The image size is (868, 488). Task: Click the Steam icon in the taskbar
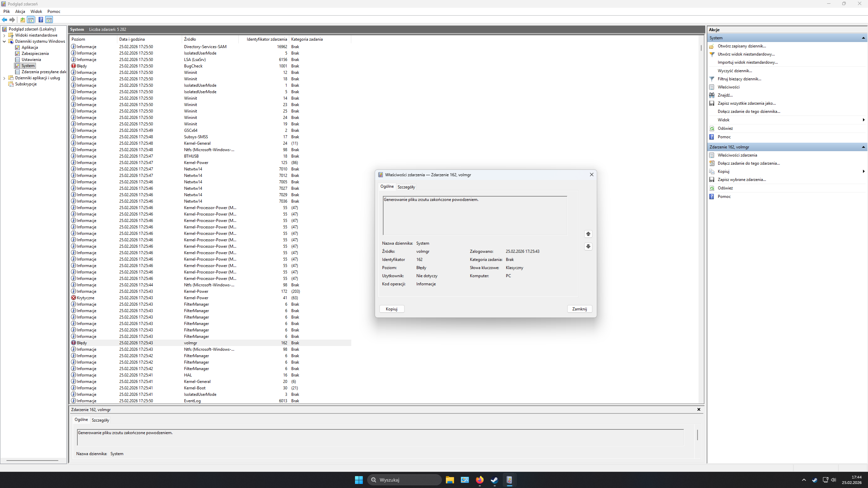(494, 480)
